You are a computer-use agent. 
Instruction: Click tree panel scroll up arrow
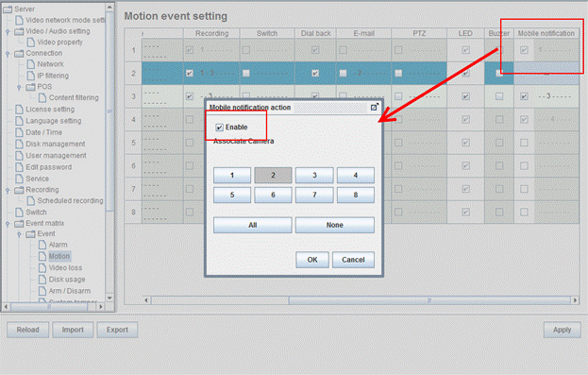pos(109,8)
